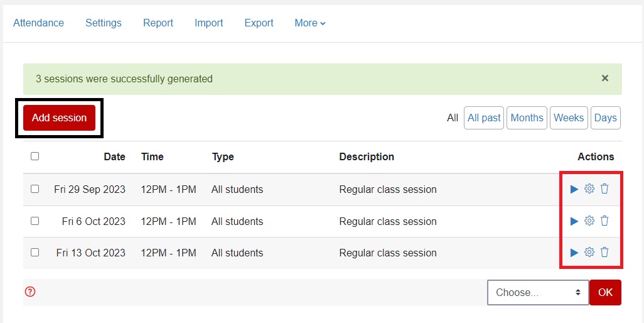The width and height of the screenshot is (644, 323).
Task: Click the red OK button
Action: click(605, 293)
